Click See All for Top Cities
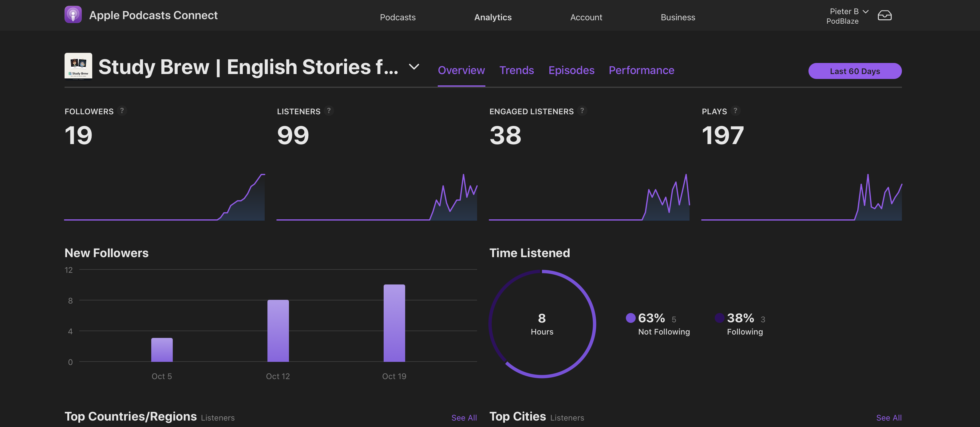This screenshot has width=980, height=427. 889,417
